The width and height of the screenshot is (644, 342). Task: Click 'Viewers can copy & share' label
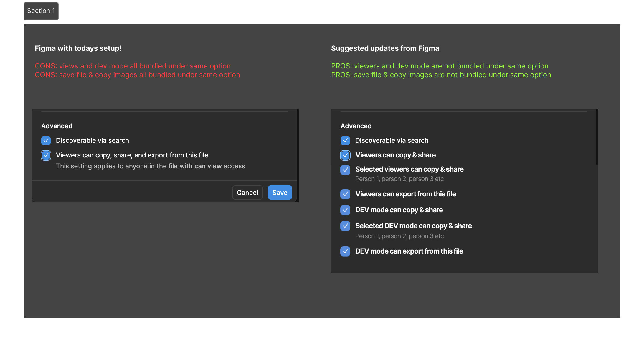click(x=395, y=155)
